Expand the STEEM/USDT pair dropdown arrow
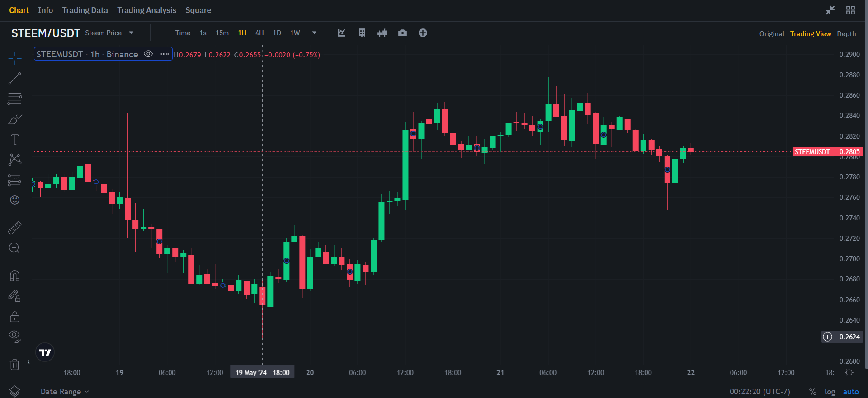868x398 pixels. (131, 33)
